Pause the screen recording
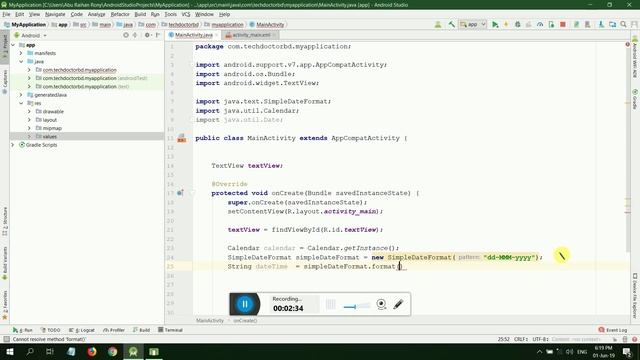 pos(245,304)
